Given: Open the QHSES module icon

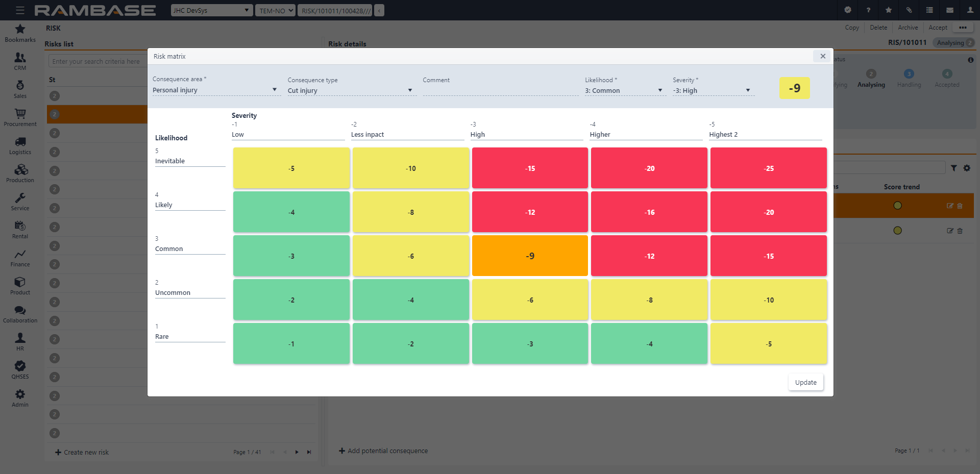Looking at the screenshot, I should point(20,369).
